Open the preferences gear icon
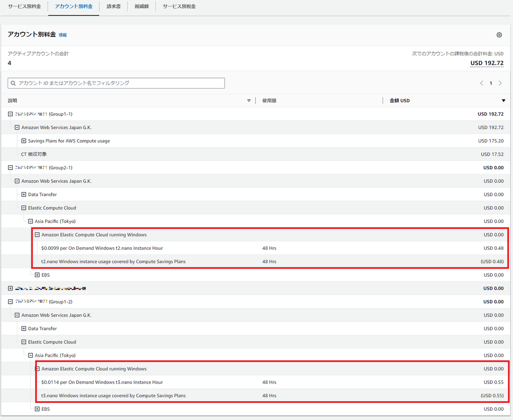This screenshot has width=513, height=420. (499, 35)
